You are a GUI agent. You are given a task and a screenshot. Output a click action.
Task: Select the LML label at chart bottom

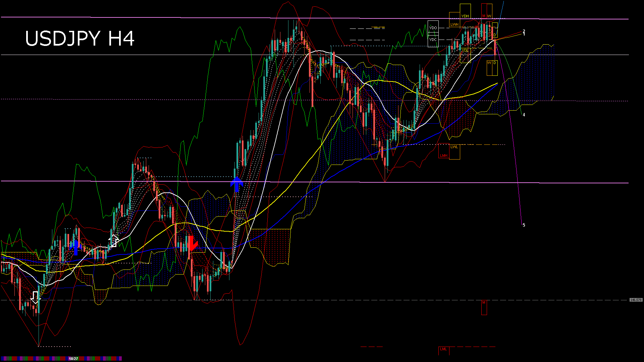point(443,349)
